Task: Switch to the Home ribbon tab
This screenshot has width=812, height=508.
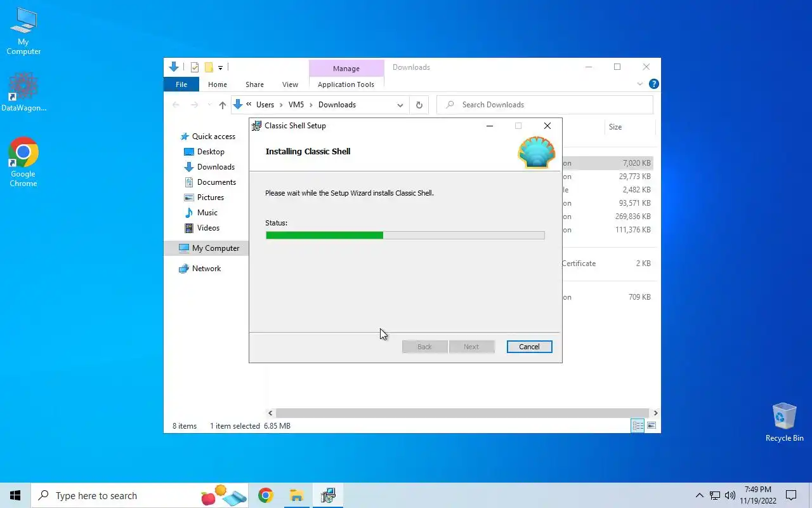Action: [x=218, y=84]
